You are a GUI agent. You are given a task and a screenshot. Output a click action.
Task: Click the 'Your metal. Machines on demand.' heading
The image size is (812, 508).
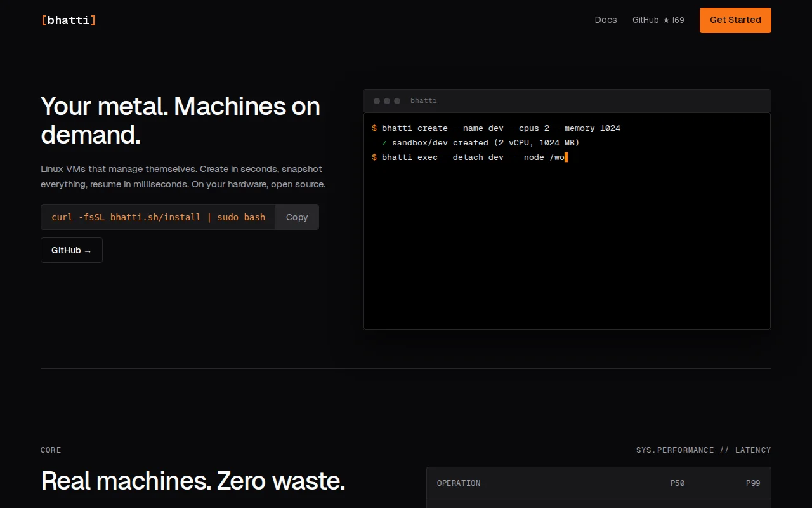(181, 120)
